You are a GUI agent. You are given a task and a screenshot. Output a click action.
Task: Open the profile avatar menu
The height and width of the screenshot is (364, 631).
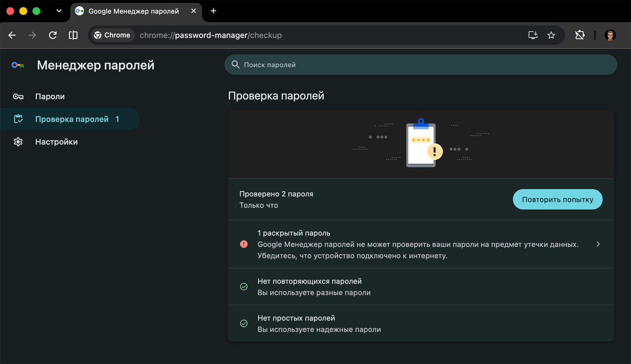pyautogui.click(x=610, y=35)
